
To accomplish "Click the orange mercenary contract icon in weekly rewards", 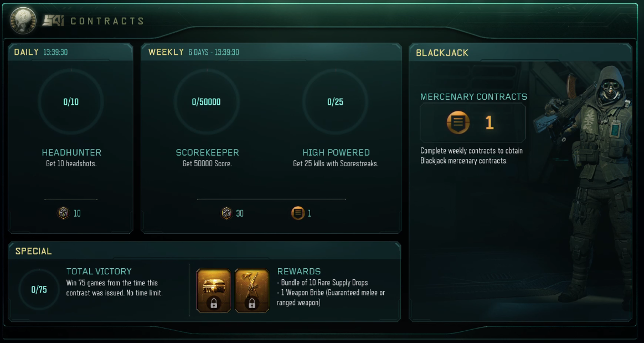I will coord(298,213).
